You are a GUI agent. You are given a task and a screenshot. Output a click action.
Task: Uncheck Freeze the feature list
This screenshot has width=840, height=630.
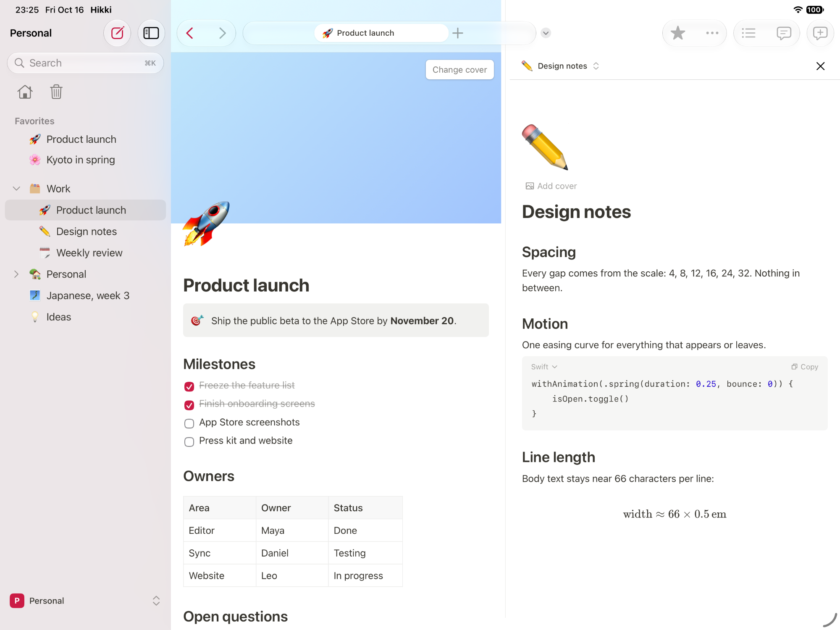click(189, 386)
